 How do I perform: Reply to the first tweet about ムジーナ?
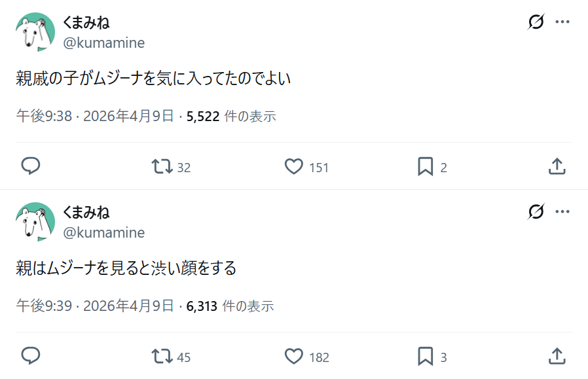pyautogui.click(x=31, y=166)
